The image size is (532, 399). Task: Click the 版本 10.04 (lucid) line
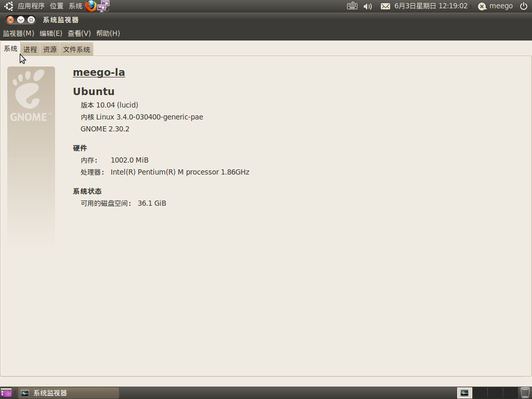click(x=109, y=105)
